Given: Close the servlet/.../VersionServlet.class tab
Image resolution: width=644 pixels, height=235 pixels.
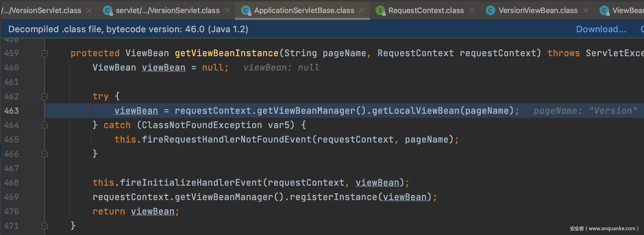Looking at the screenshot, I should click(x=227, y=11).
